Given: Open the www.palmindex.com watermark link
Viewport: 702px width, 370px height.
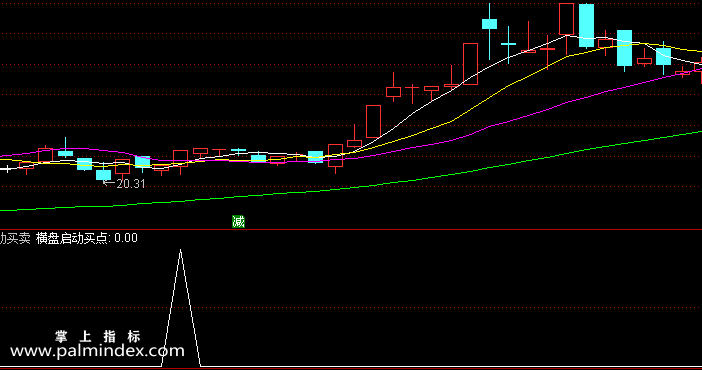Looking at the screenshot, I should (98, 351).
